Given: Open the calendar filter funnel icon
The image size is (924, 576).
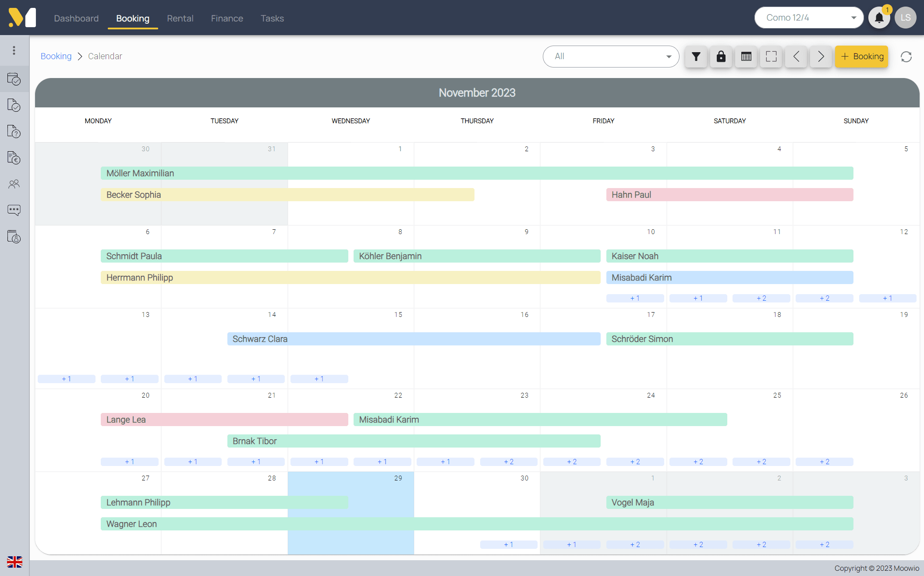Looking at the screenshot, I should point(696,57).
